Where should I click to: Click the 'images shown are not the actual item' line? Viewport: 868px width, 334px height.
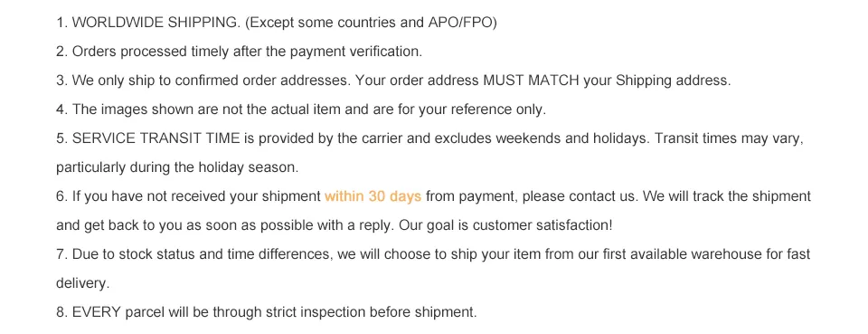pyautogui.click(x=301, y=110)
